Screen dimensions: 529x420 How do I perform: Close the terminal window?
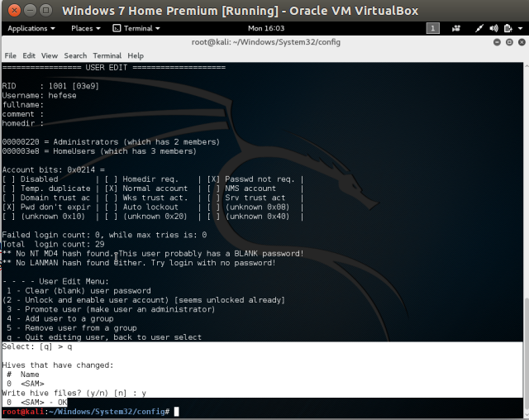522,42
